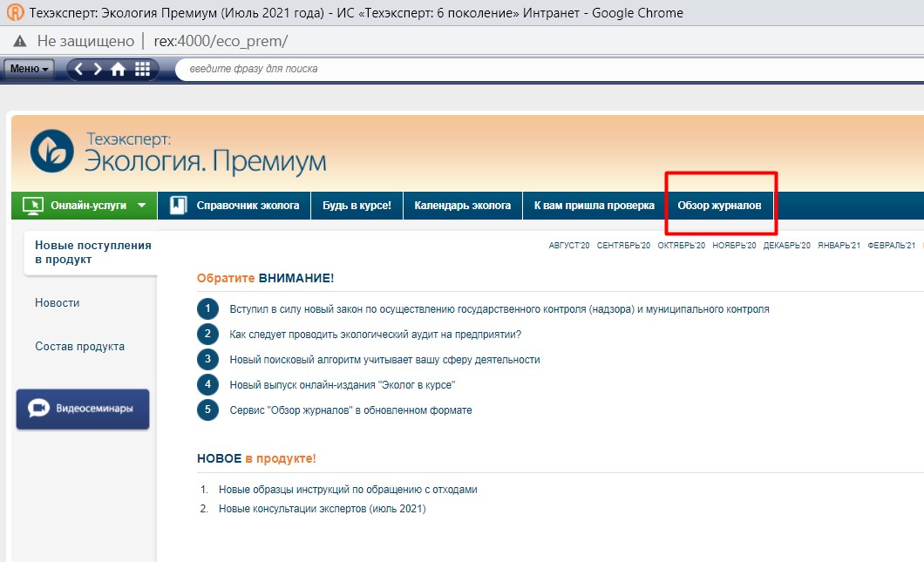The image size is (924, 562).
Task: Click numbered circle 5 in attention list
Action: click(x=207, y=410)
